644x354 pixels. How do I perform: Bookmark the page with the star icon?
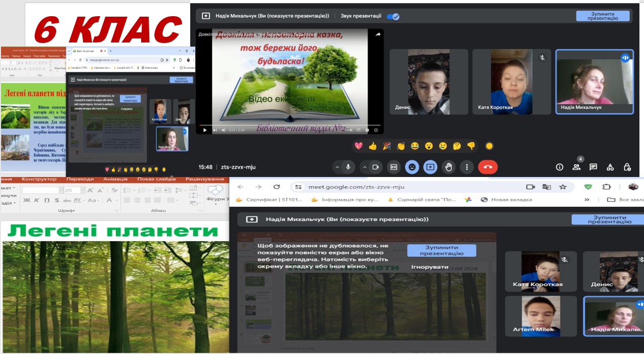pyautogui.click(x=563, y=187)
